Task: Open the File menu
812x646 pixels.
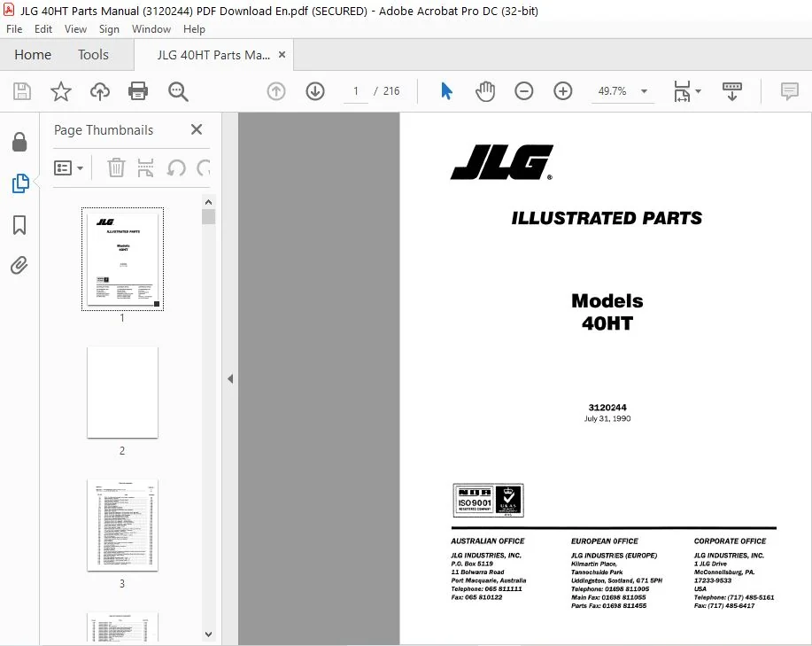Action: click(x=14, y=29)
